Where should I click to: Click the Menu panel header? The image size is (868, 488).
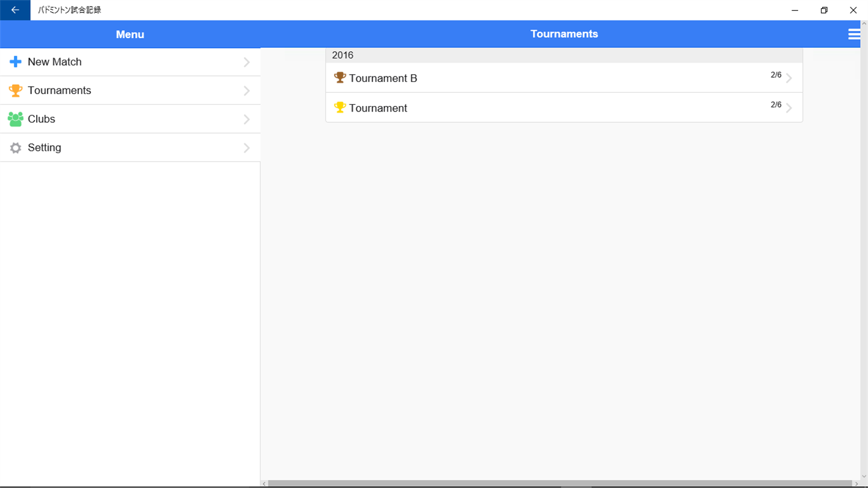[130, 34]
